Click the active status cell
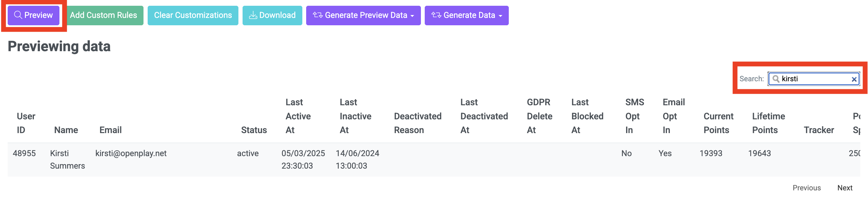The image size is (868, 199). [x=248, y=153]
